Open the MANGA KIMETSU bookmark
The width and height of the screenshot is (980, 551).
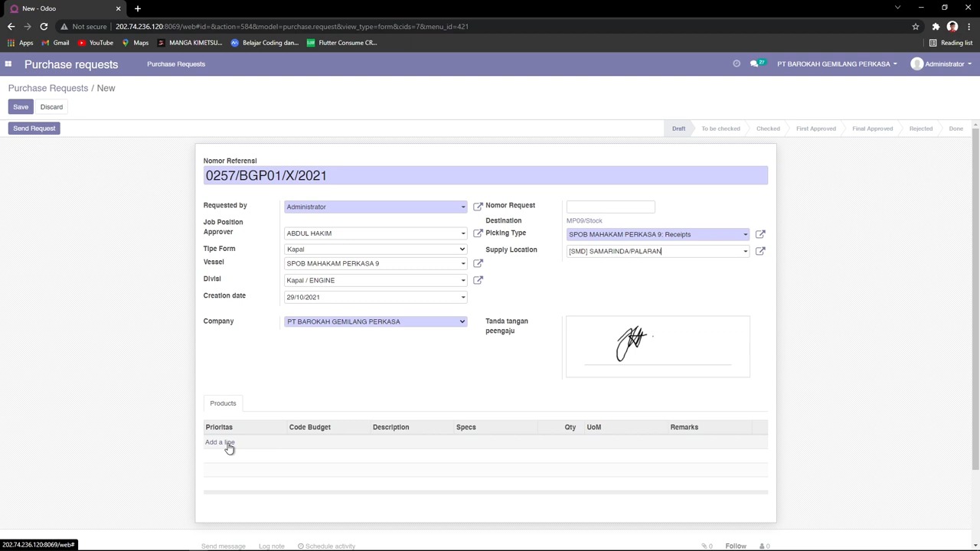[190, 43]
